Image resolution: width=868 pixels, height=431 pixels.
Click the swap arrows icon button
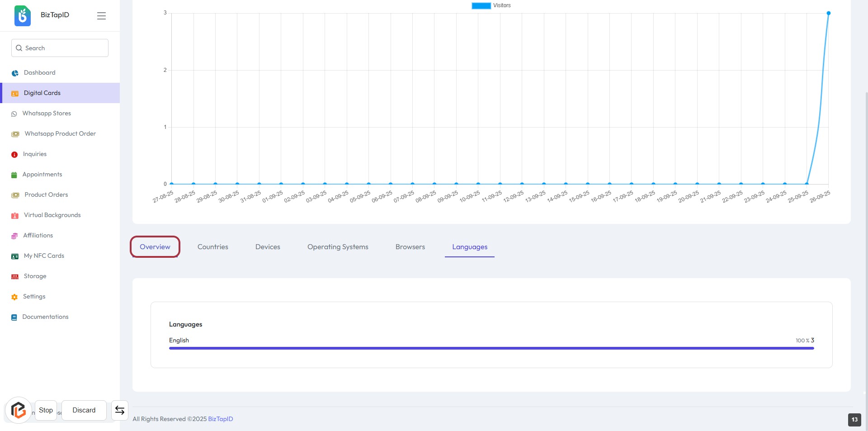click(x=120, y=410)
